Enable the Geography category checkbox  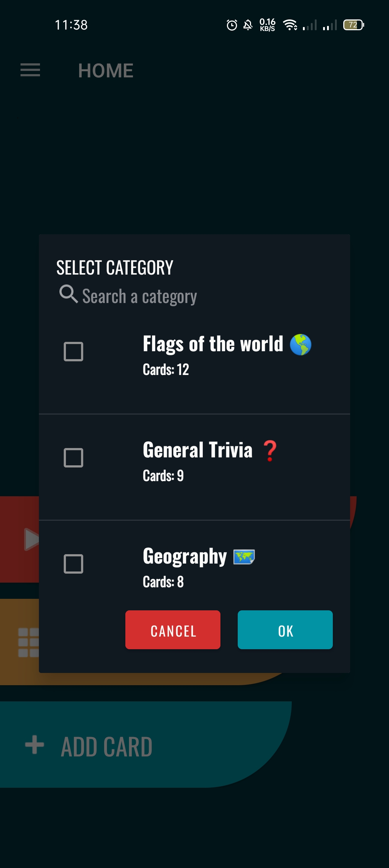[73, 564]
